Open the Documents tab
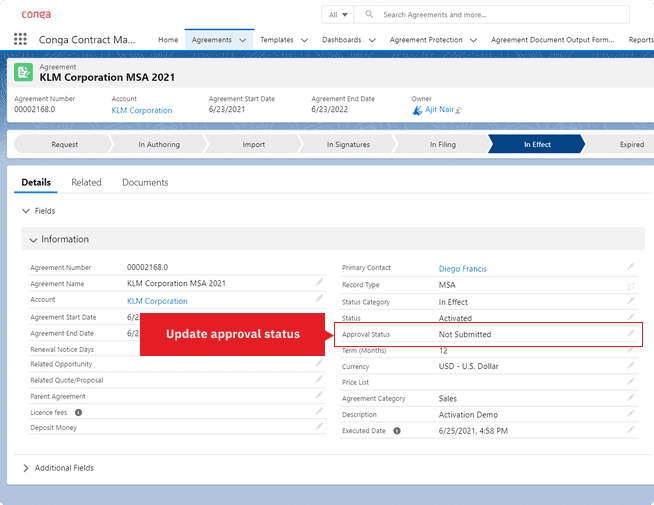The width and height of the screenshot is (654, 505). (x=145, y=183)
